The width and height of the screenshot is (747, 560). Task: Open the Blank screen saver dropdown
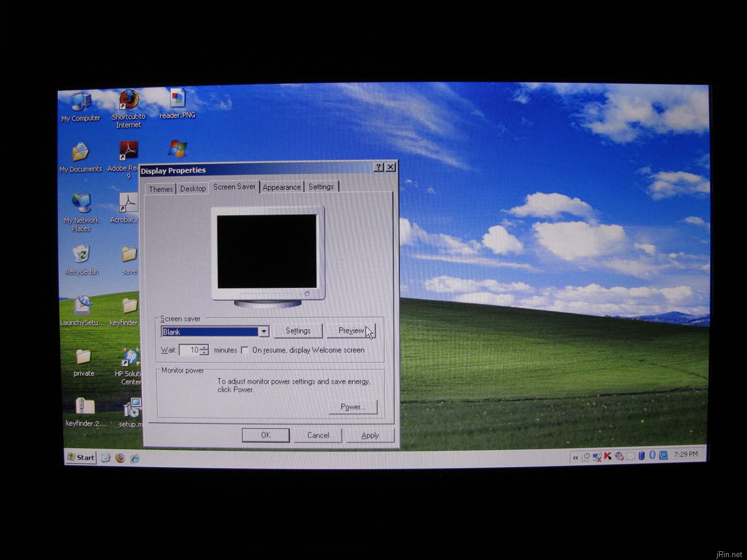(264, 332)
